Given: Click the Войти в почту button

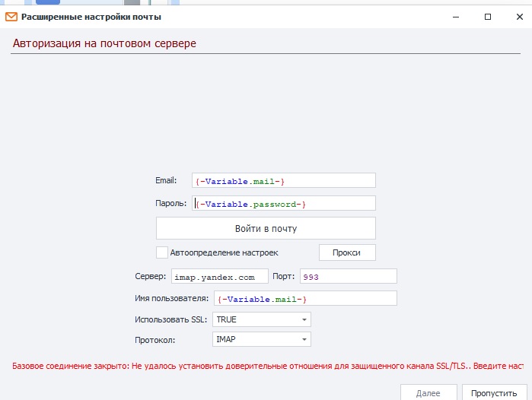Looking at the screenshot, I should (x=266, y=228).
